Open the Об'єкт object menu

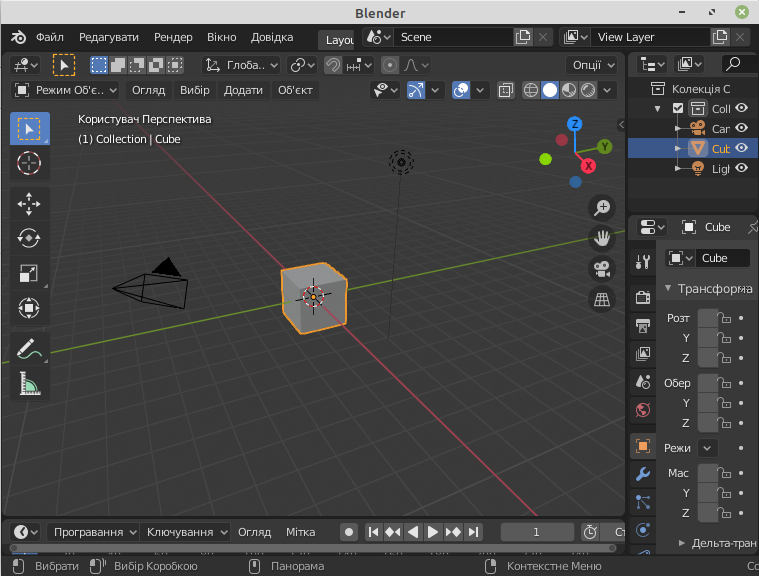coord(295,90)
